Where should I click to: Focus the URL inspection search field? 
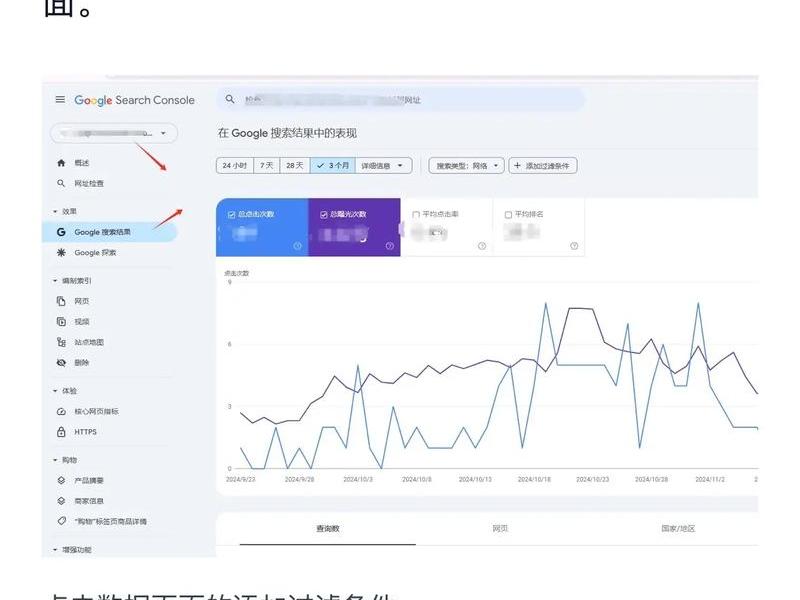(x=401, y=99)
